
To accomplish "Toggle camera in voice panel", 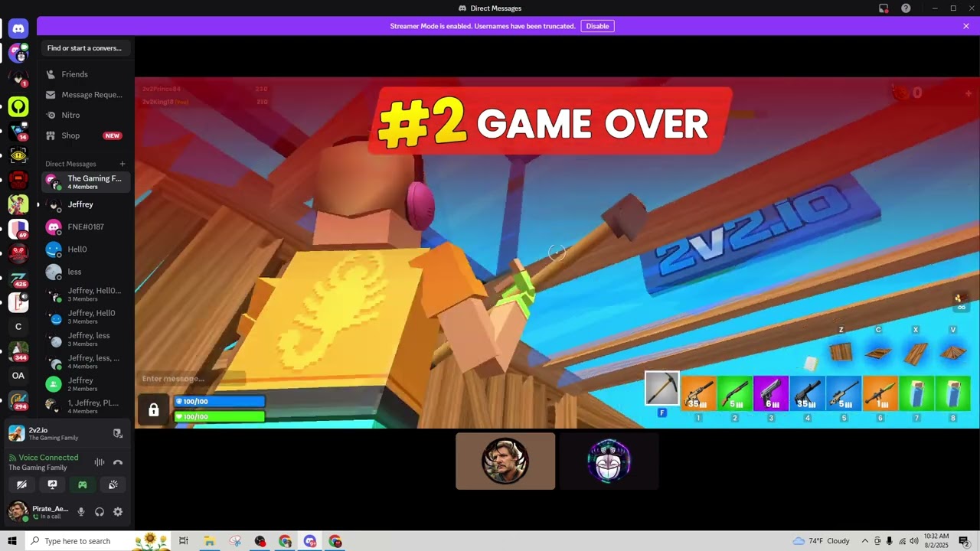I will 21,484.
